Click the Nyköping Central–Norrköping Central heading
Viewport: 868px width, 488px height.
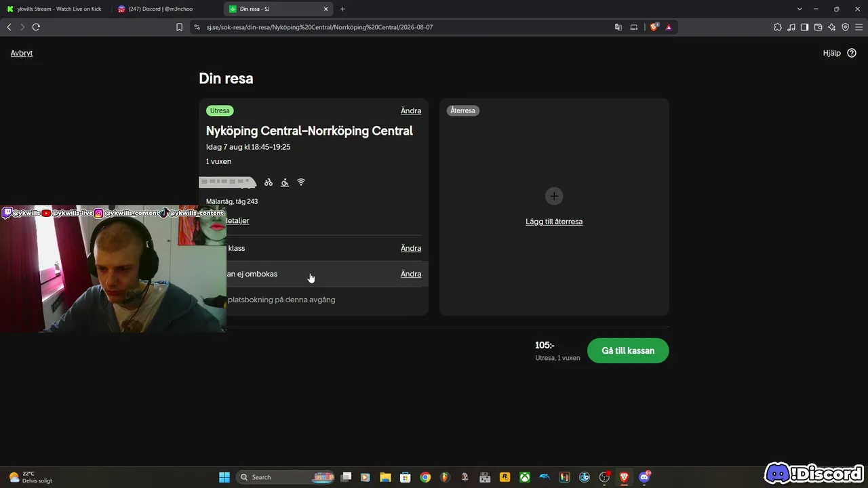click(309, 131)
